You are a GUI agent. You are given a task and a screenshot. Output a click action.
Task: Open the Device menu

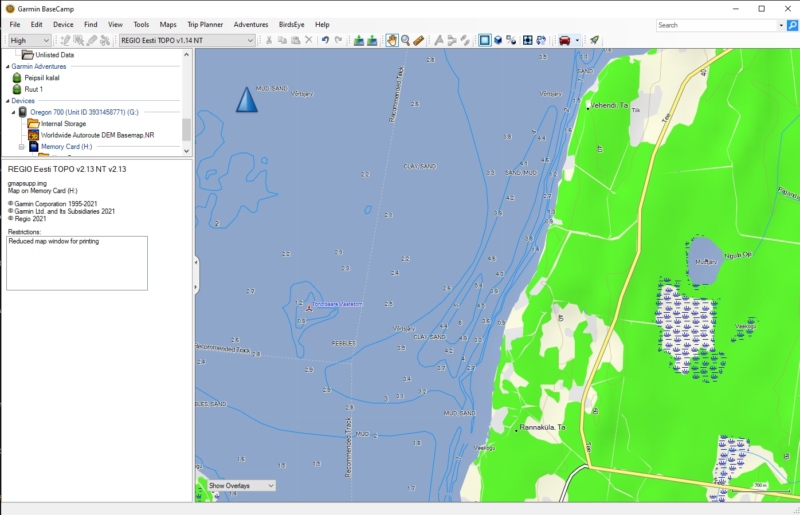point(63,24)
